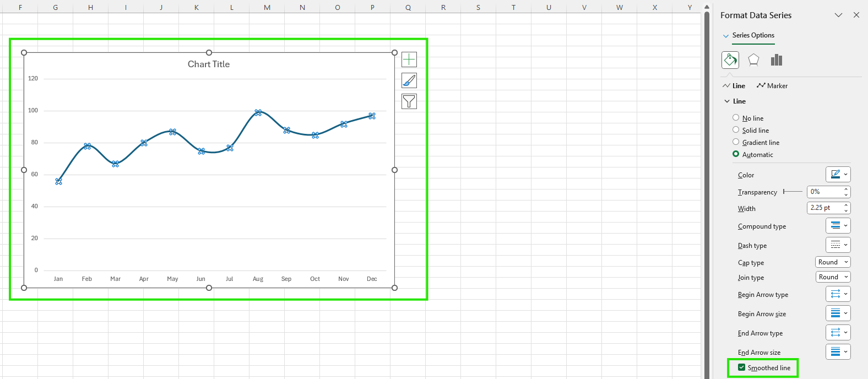The width and height of the screenshot is (868, 379).
Task: Select the Jan data point marker
Action: pos(58,181)
